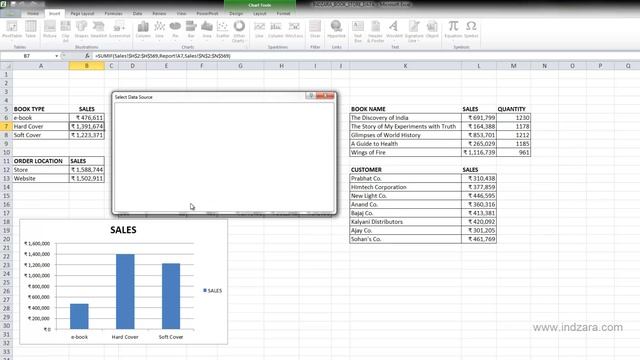Click the Object icon in Text group
Viewport: 640px width, 360px height.
(x=432, y=29)
